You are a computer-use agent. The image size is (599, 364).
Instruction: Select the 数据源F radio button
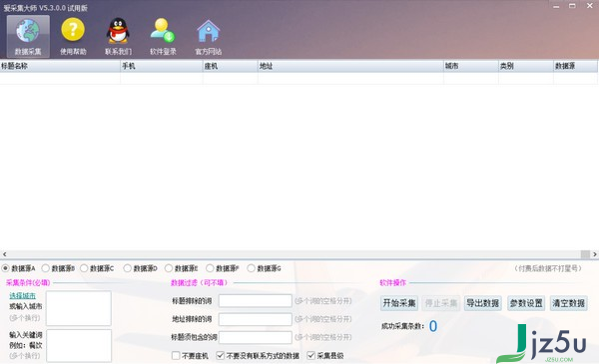point(210,268)
